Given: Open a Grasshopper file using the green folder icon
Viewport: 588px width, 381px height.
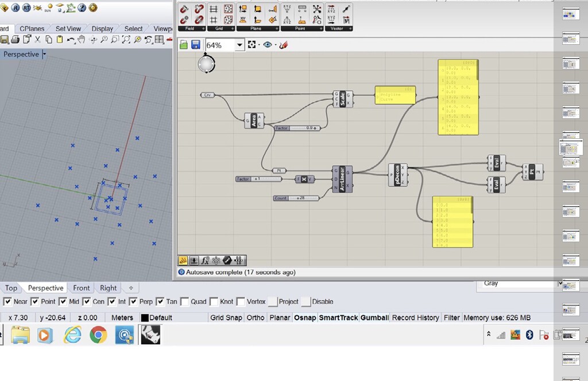Looking at the screenshot, I should pos(184,44).
